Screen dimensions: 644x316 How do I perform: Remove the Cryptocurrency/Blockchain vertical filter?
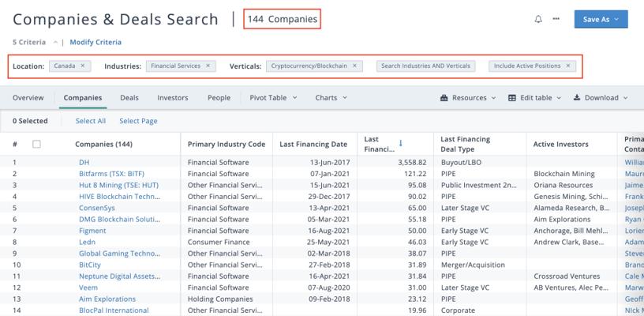pyautogui.click(x=355, y=66)
